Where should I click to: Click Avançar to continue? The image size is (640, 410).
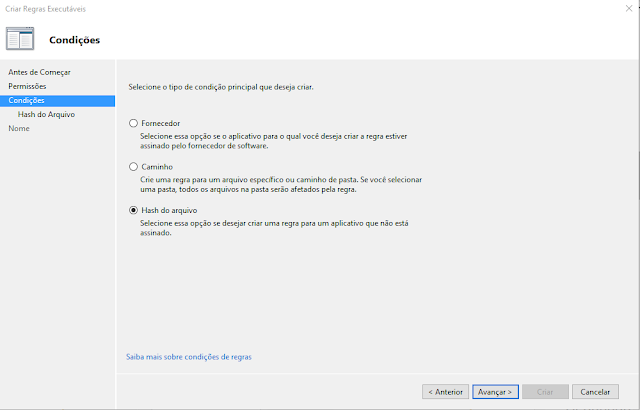click(496, 392)
